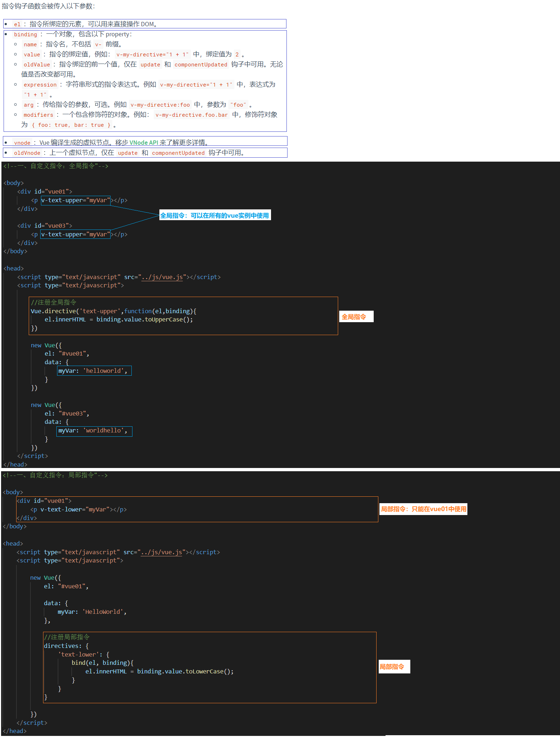
Task: Click the boxed v-text-upper attribute inside vue03 div
Action: click(x=75, y=234)
